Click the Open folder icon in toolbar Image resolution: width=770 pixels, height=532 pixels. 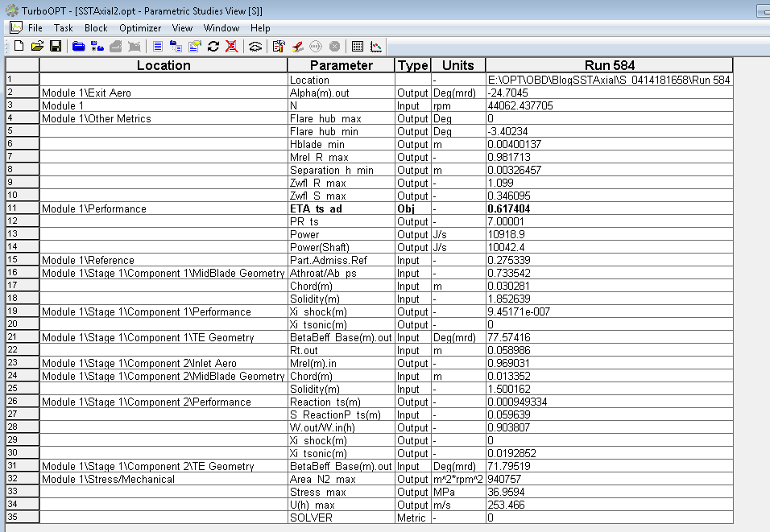click(x=37, y=47)
